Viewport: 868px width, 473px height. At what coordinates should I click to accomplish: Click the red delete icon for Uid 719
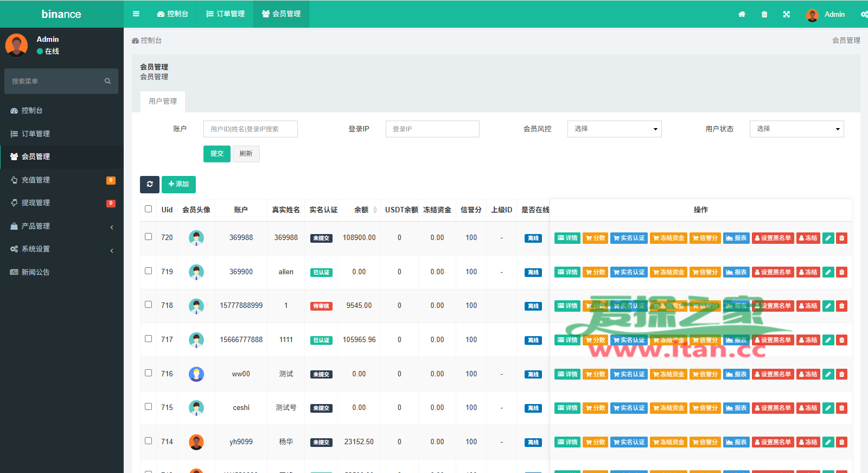point(841,272)
